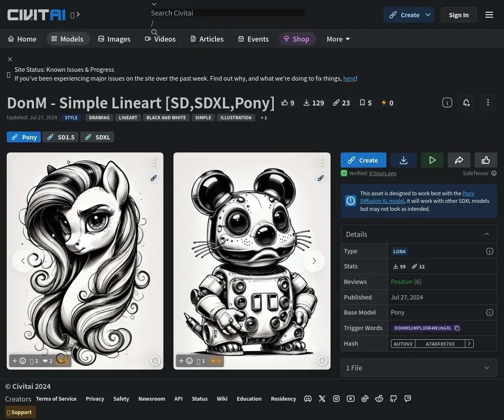Download the model with the download button
This screenshot has height=420, width=504.
tap(404, 160)
